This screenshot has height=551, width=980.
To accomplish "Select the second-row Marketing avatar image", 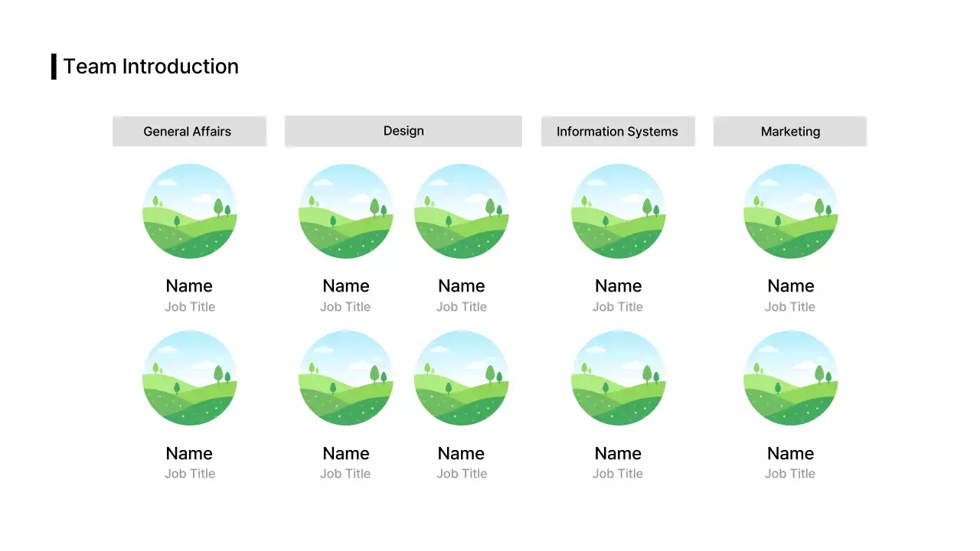I will pyautogui.click(x=791, y=378).
